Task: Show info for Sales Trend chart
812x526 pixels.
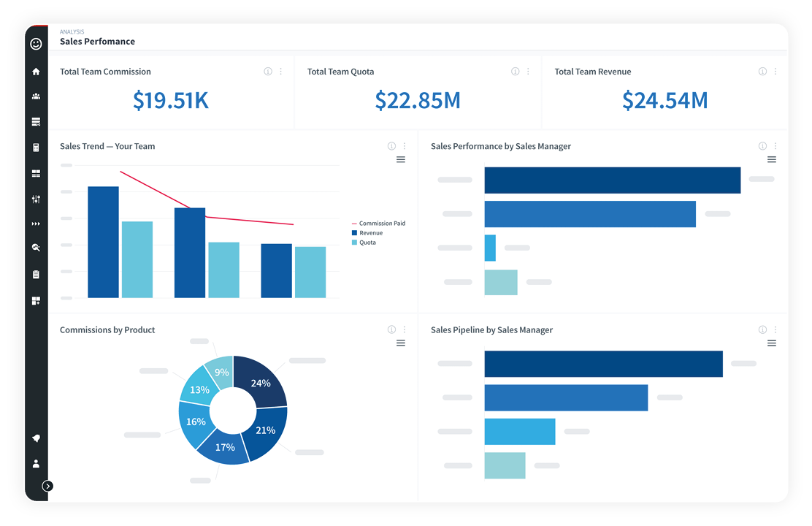Action: click(391, 146)
